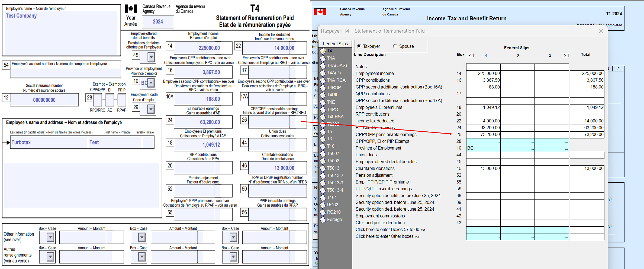Select the T4RIF slip icon
This screenshot has width=644, height=269.
pyautogui.click(x=323, y=95)
